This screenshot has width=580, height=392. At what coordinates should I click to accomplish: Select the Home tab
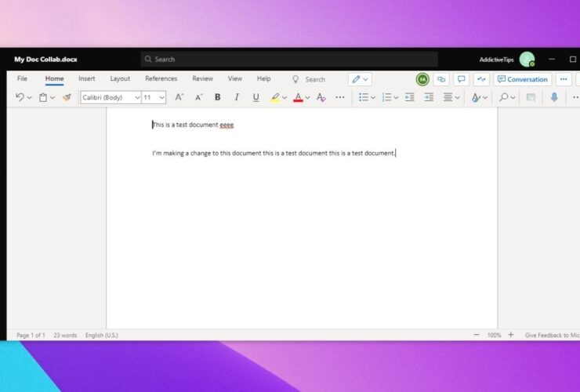click(54, 78)
